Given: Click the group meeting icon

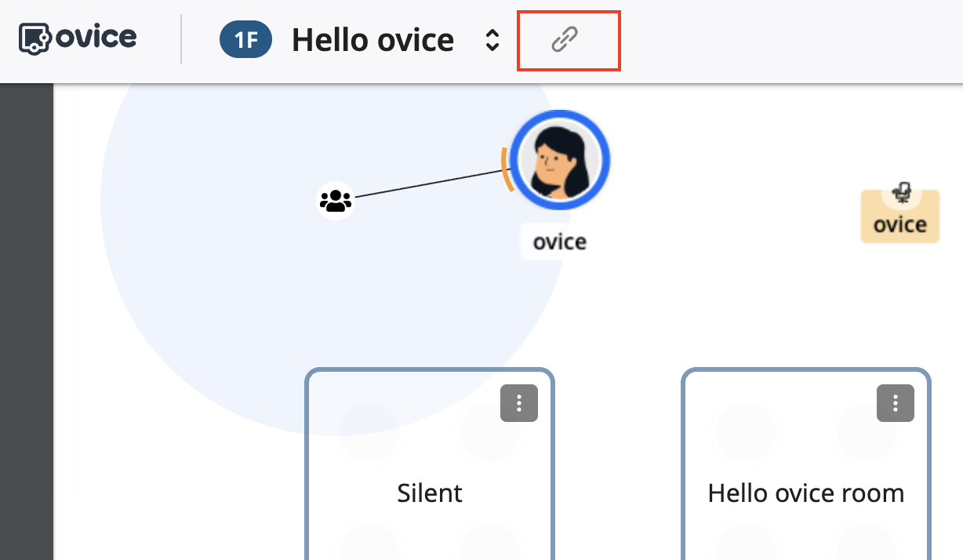Looking at the screenshot, I should tap(336, 201).
